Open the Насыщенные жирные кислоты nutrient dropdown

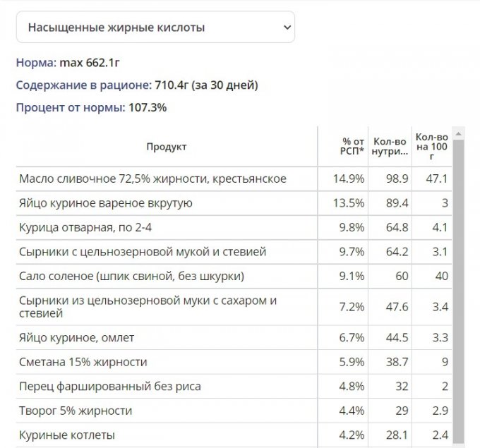click(x=155, y=28)
